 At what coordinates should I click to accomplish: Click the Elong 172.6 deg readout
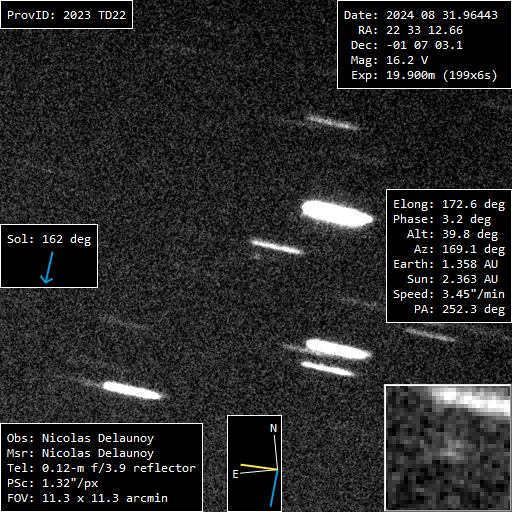[x=449, y=204]
